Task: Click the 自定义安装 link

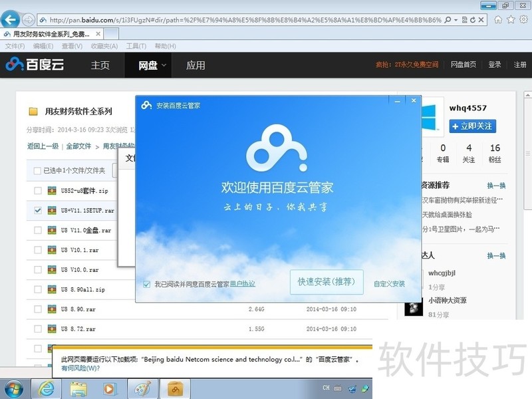Action: point(389,284)
